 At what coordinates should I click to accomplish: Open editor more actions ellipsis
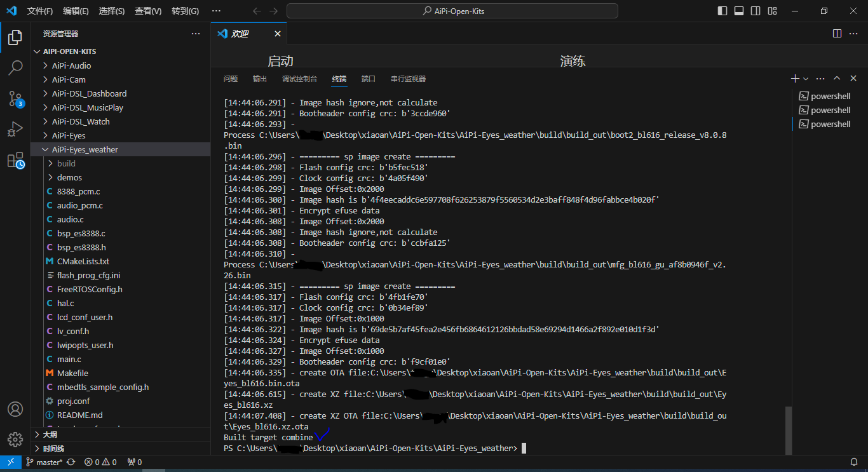(x=855, y=34)
